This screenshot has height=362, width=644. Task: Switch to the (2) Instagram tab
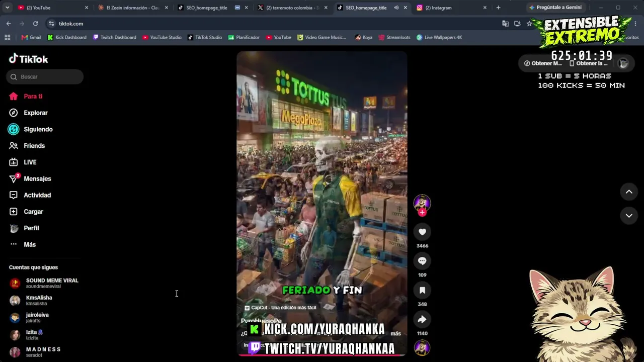pyautogui.click(x=451, y=8)
